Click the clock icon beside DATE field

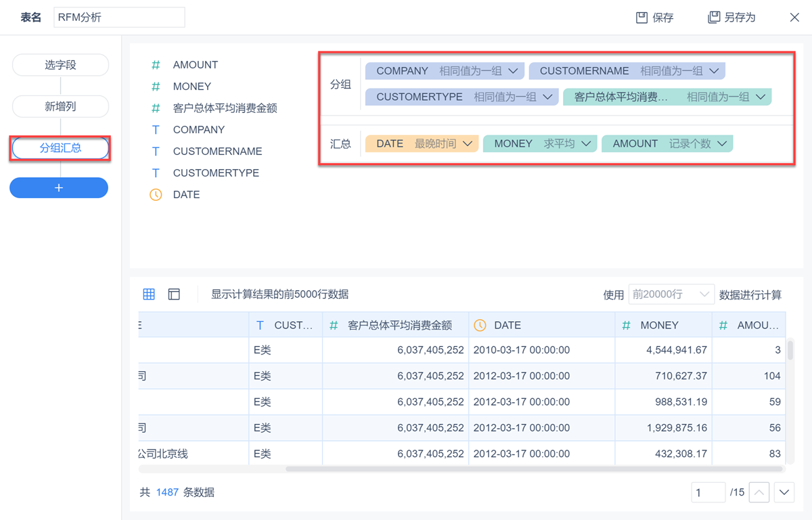coord(156,195)
